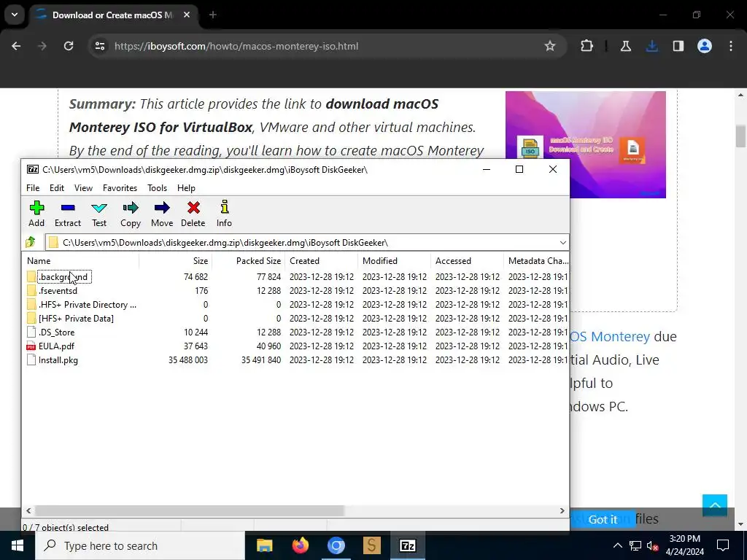Click the Got it cookie button

[x=603, y=519]
